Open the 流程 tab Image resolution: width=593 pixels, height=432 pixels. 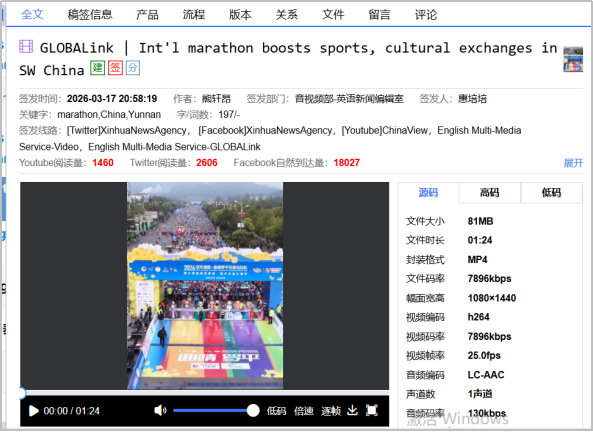point(194,14)
